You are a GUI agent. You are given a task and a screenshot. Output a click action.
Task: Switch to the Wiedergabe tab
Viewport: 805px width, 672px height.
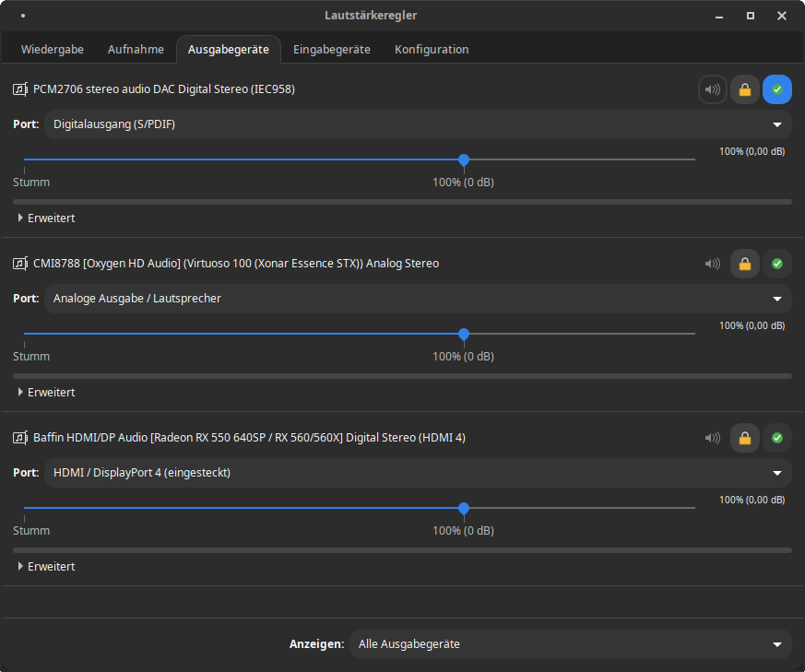point(53,49)
